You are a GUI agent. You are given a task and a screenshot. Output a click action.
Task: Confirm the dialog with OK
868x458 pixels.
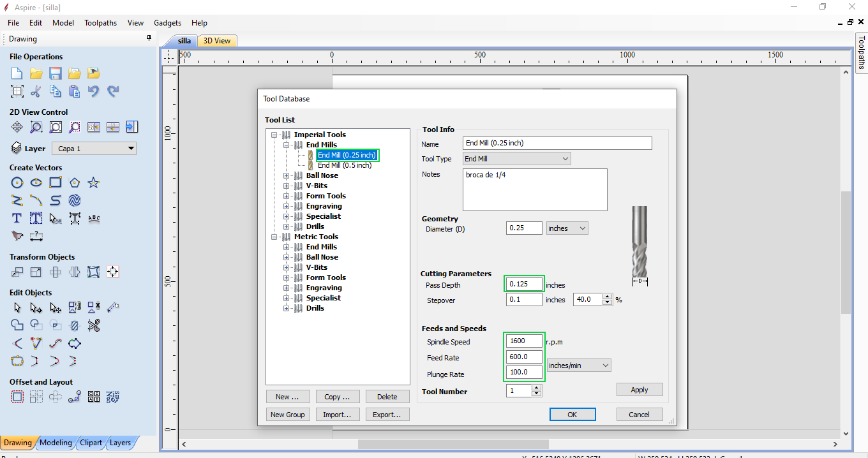pos(572,415)
